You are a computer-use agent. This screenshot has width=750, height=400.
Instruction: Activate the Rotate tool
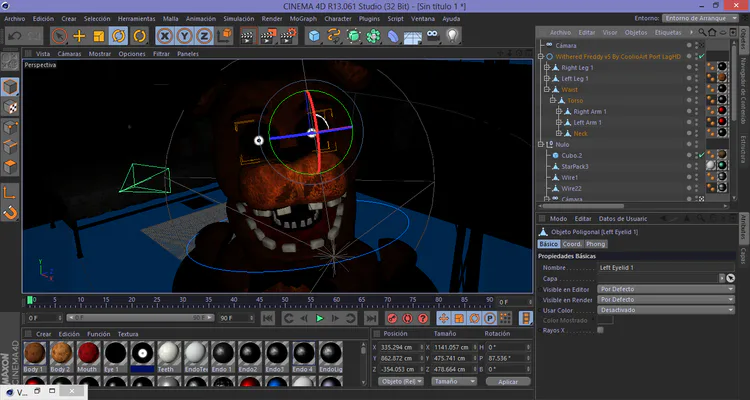pos(119,36)
